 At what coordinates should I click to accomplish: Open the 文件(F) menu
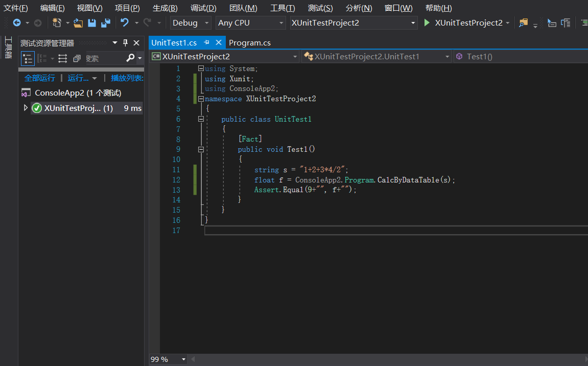pos(16,8)
